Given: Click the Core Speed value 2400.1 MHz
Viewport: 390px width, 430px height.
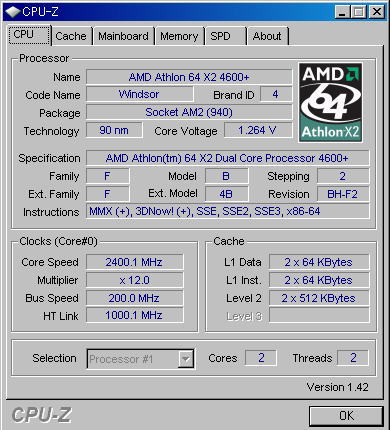Looking at the screenshot, I should [x=134, y=262].
